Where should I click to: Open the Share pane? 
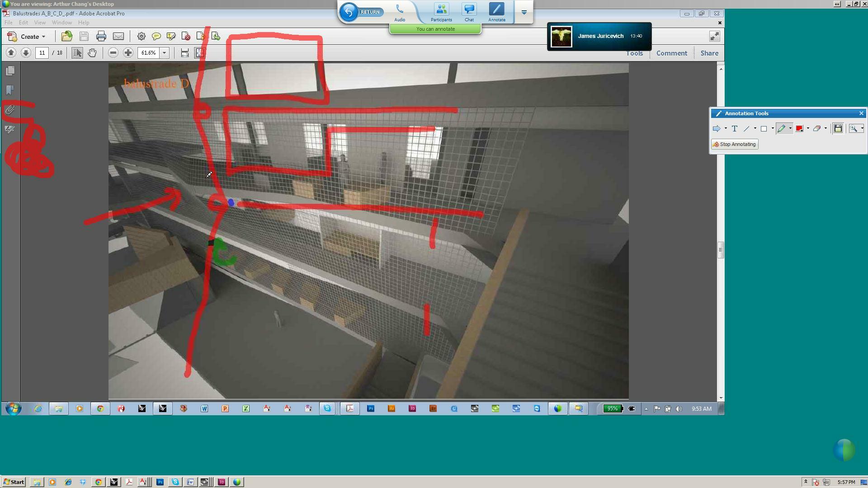click(x=709, y=53)
